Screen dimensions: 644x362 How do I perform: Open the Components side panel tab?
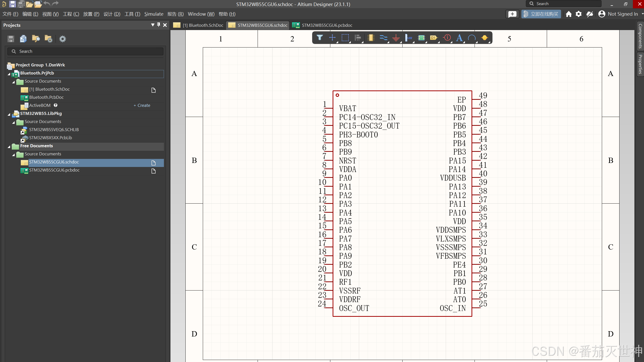pos(640,36)
